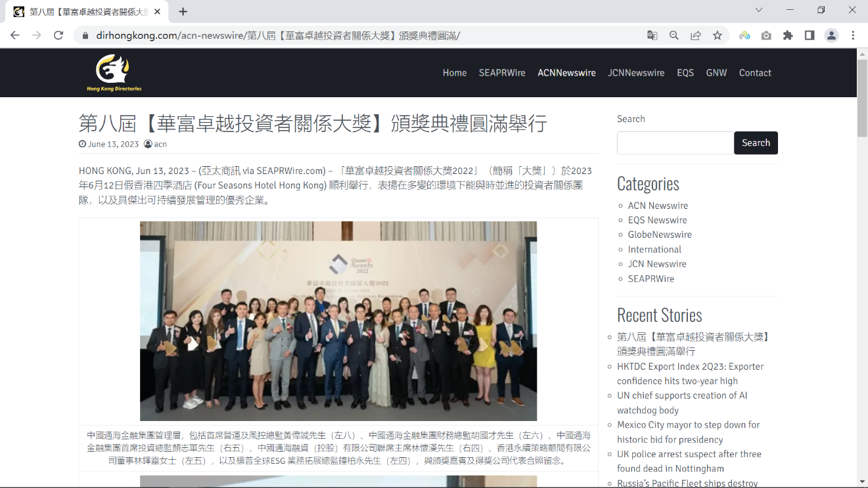
Task: Open author acn link
Action: pos(160,144)
